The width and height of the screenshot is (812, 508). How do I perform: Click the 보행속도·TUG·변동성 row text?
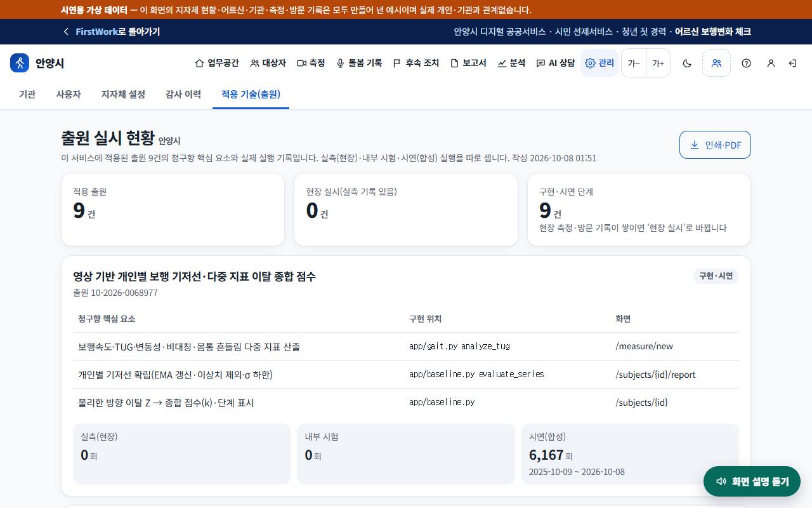point(189,347)
